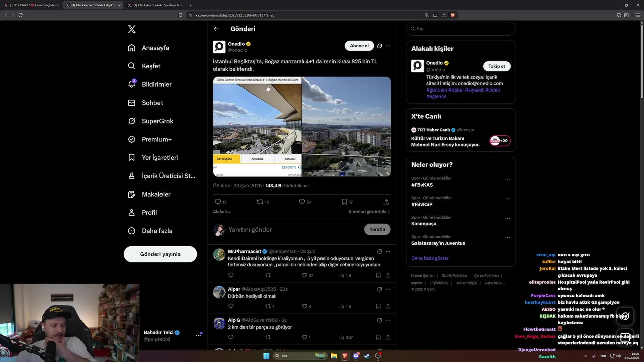Screen dimensions: 644x362
Task: Open more options on Mr.Pharmacist's comment
Action: point(388,251)
